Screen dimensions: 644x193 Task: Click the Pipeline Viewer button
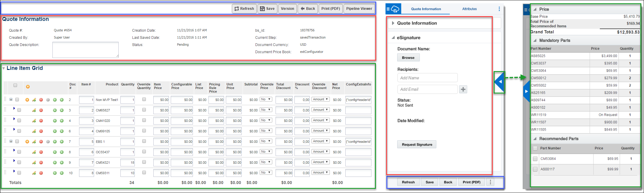[x=359, y=9]
